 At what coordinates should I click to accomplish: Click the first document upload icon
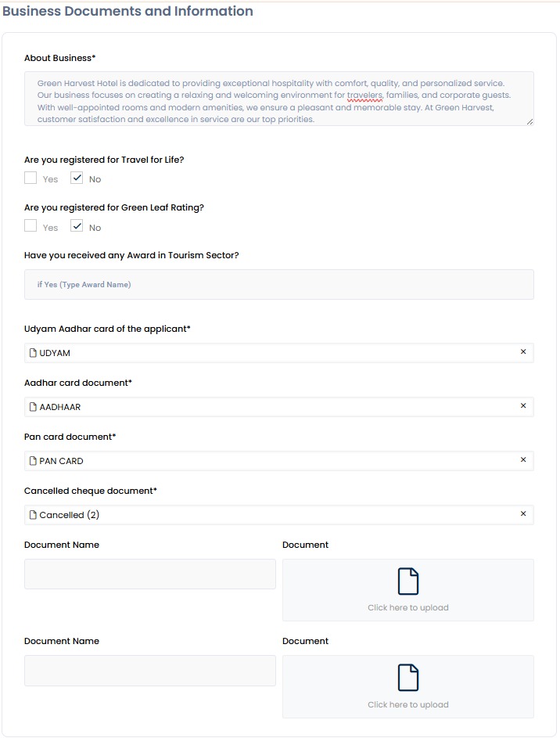point(408,581)
